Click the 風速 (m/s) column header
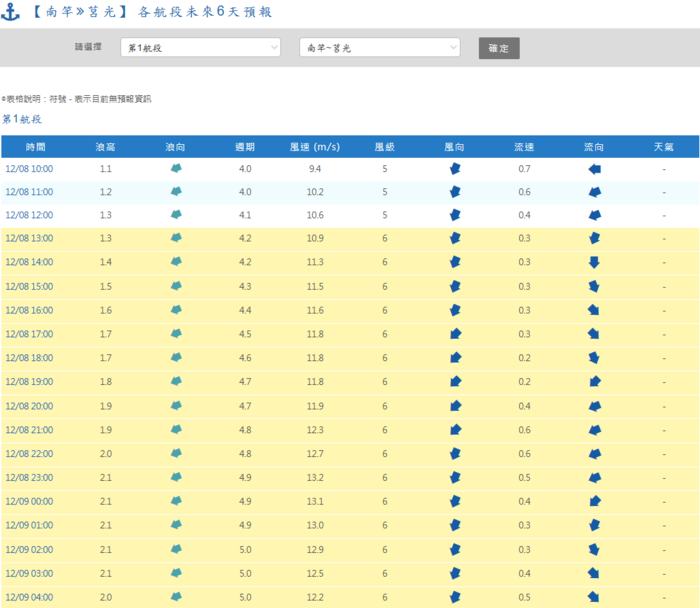Viewport: 700px width, 608px height. (x=315, y=147)
